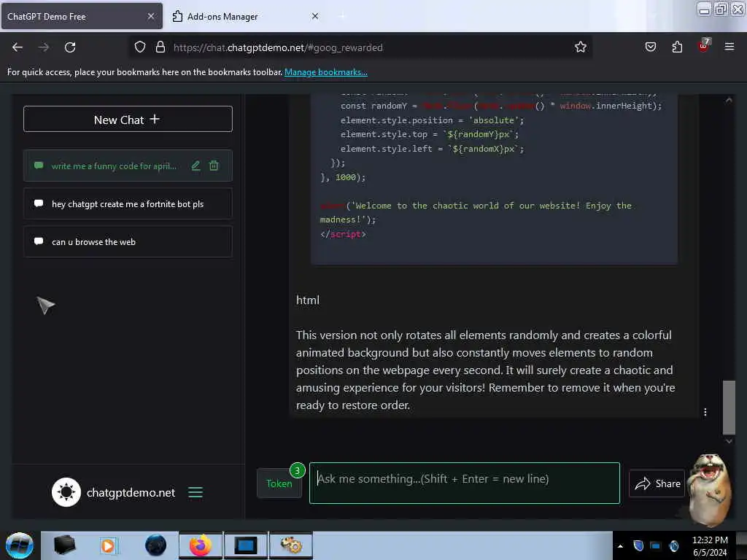Open the green hamburger menu by chatgptdemo.net
Image resolution: width=747 pixels, height=560 pixels.
tap(196, 492)
